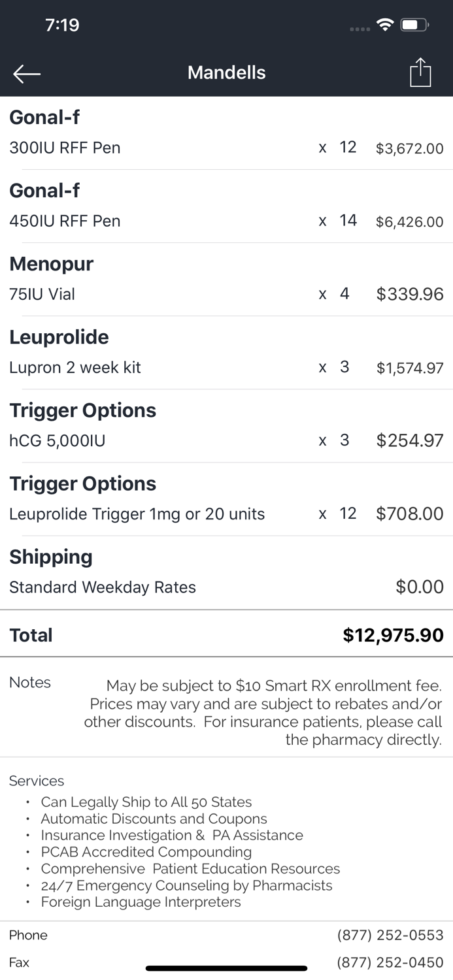The width and height of the screenshot is (453, 980).
Task: Tap the Mandells title in the header
Action: coord(226,73)
